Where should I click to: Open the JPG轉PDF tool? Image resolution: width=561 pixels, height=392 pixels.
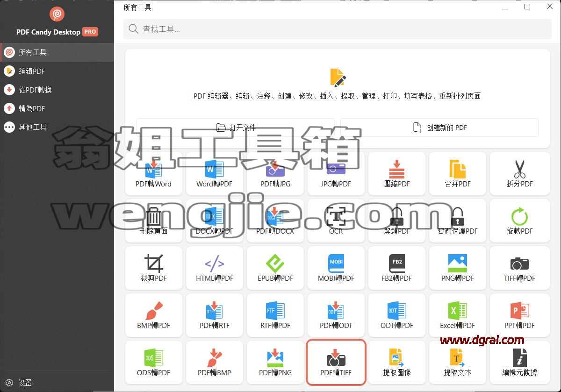tap(336, 173)
